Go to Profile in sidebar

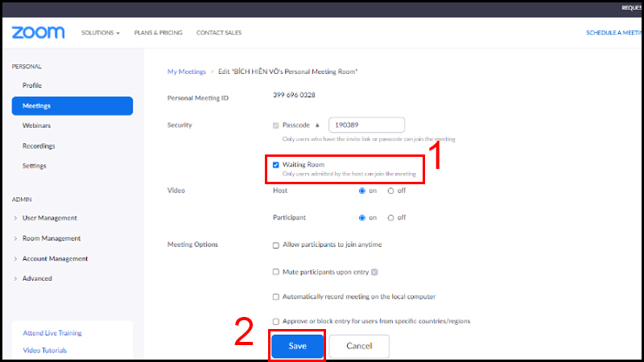click(x=32, y=85)
